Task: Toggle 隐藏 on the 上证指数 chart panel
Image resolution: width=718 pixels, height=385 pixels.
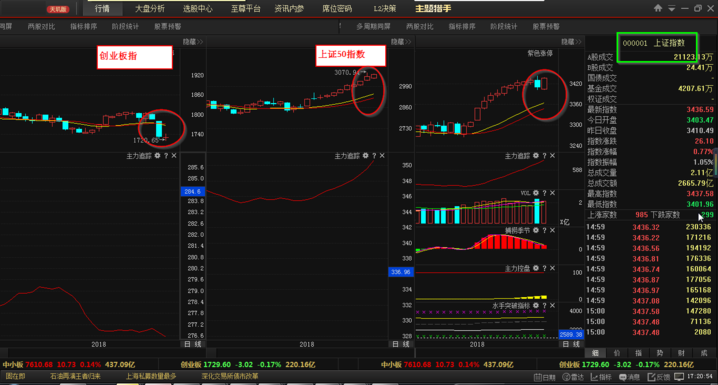Action: 571,42
